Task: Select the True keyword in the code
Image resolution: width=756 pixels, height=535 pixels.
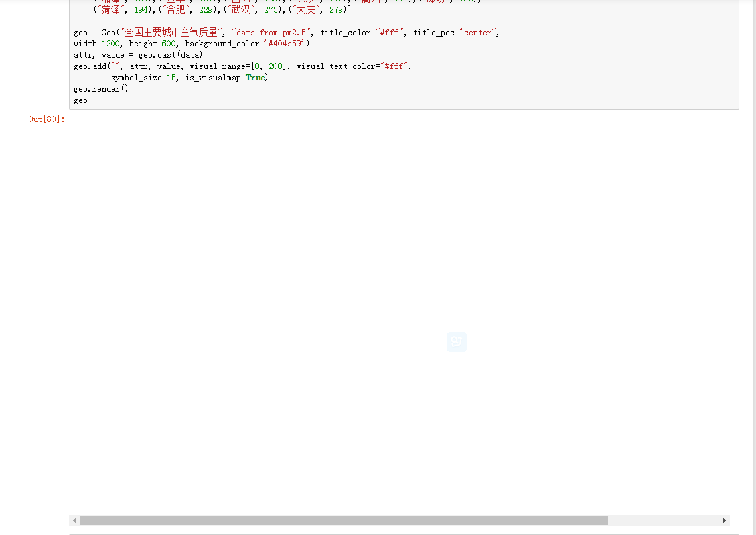Action: coord(254,77)
